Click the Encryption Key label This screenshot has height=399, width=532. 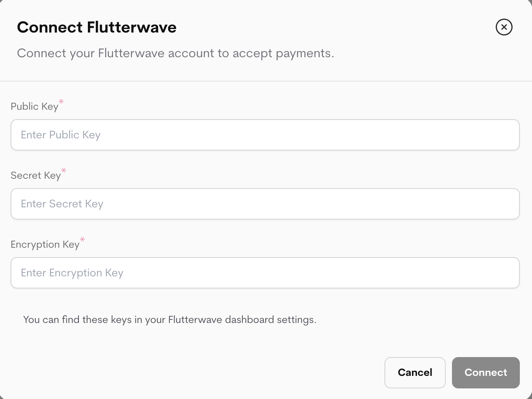44,244
